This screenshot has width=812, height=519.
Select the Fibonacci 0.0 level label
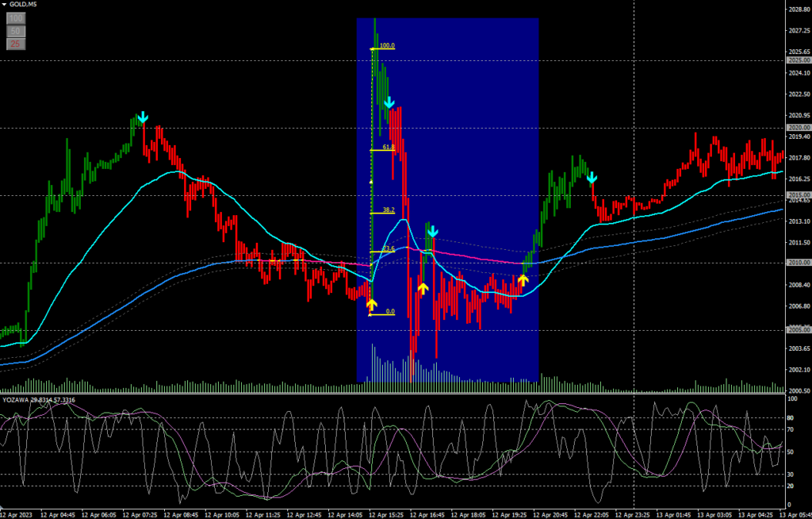(390, 312)
